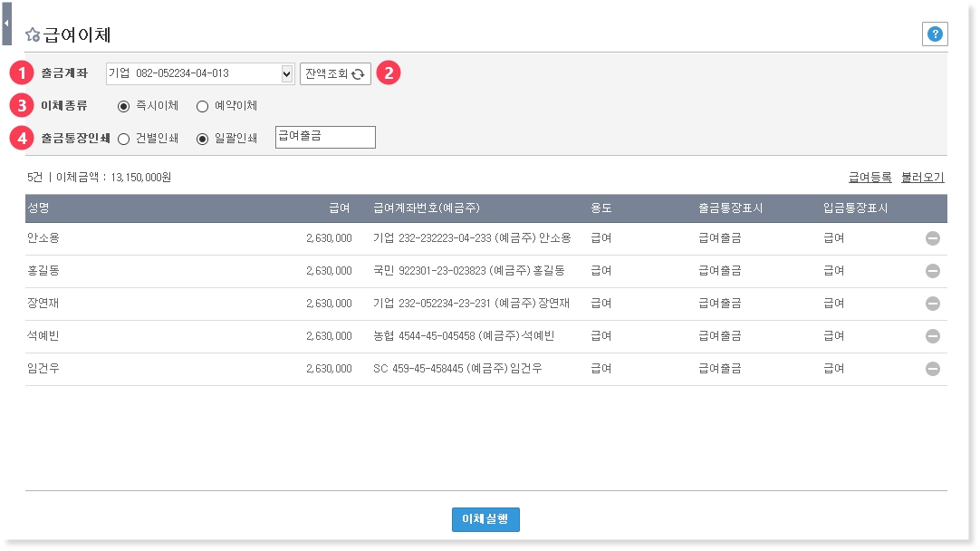Remove the 안소용 row with minus icon
The image size is (980, 551).
pyautogui.click(x=932, y=238)
